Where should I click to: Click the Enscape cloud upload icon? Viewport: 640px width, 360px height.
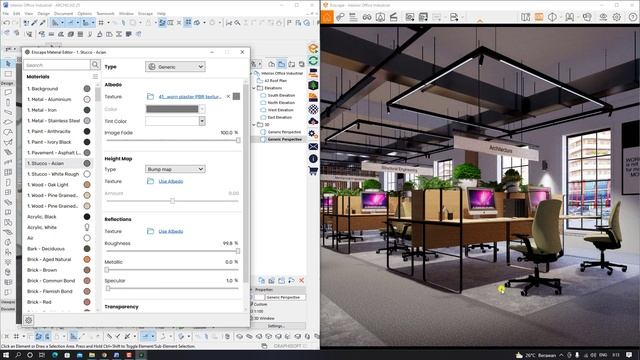(313, 121)
